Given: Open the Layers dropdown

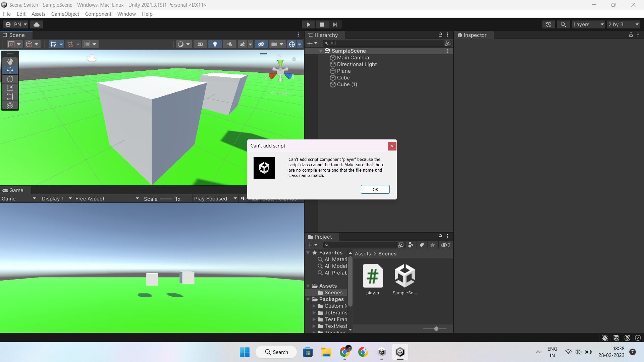Looking at the screenshot, I should click(588, 24).
